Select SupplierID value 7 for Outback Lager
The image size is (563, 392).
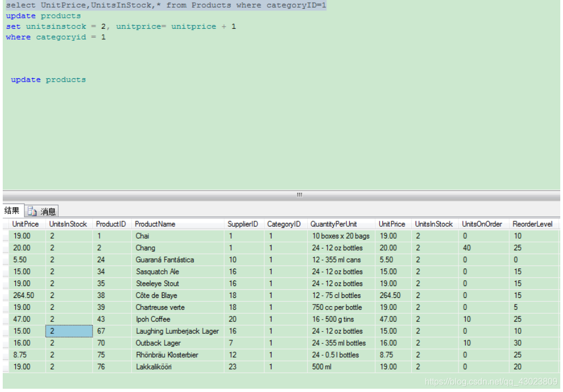pyautogui.click(x=244, y=343)
